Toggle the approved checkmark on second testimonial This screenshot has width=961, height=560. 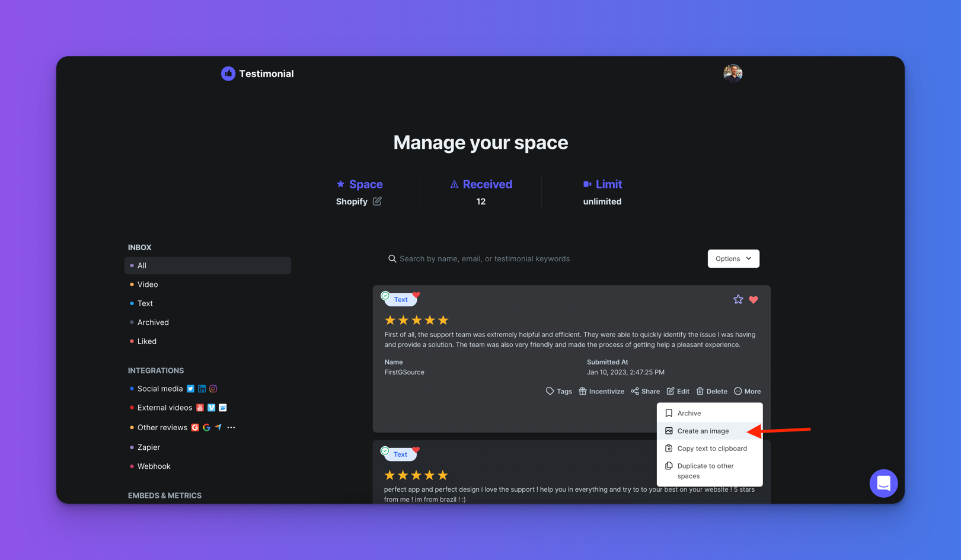pyautogui.click(x=385, y=451)
